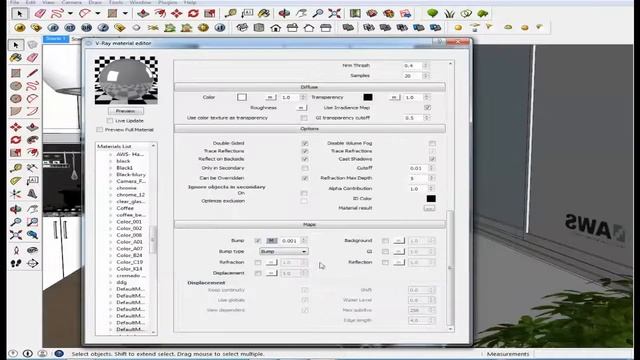Enable Preview Full Material checkbox

point(100,130)
